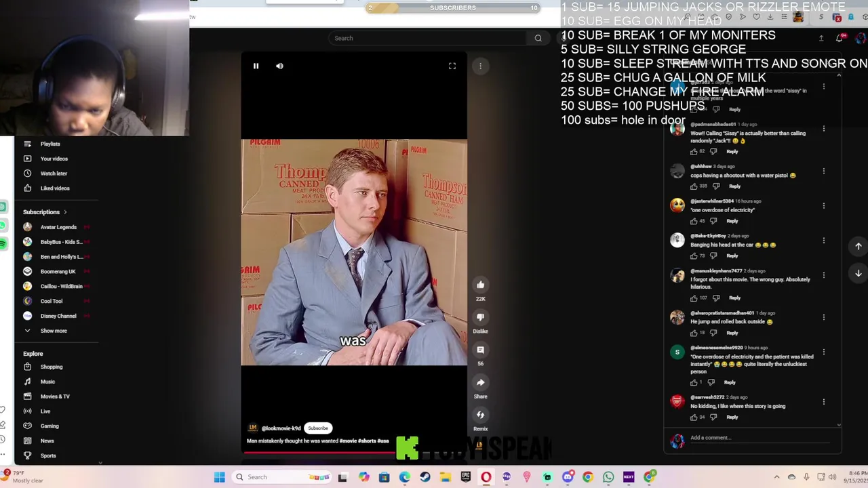The width and height of the screenshot is (868, 488).
Task: Like the Short with 22K likes
Action: pyautogui.click(x=480, y=285)
